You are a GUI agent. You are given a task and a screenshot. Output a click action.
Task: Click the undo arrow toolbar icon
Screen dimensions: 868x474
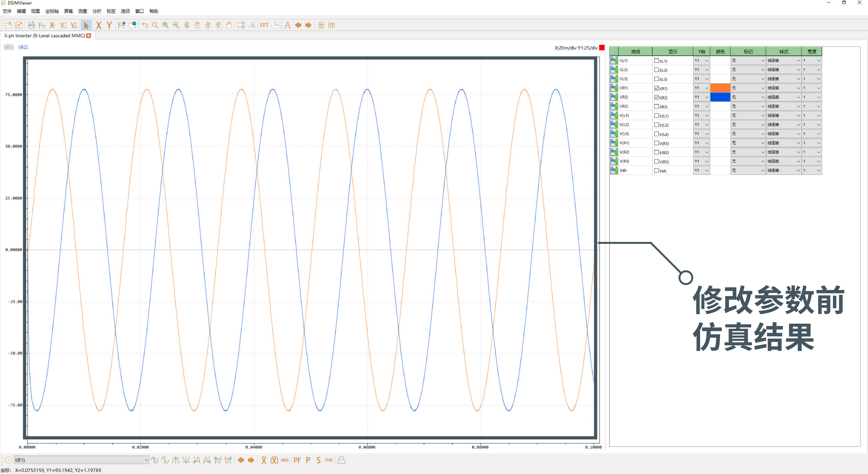pyautogui.click(x=145, y=25)
